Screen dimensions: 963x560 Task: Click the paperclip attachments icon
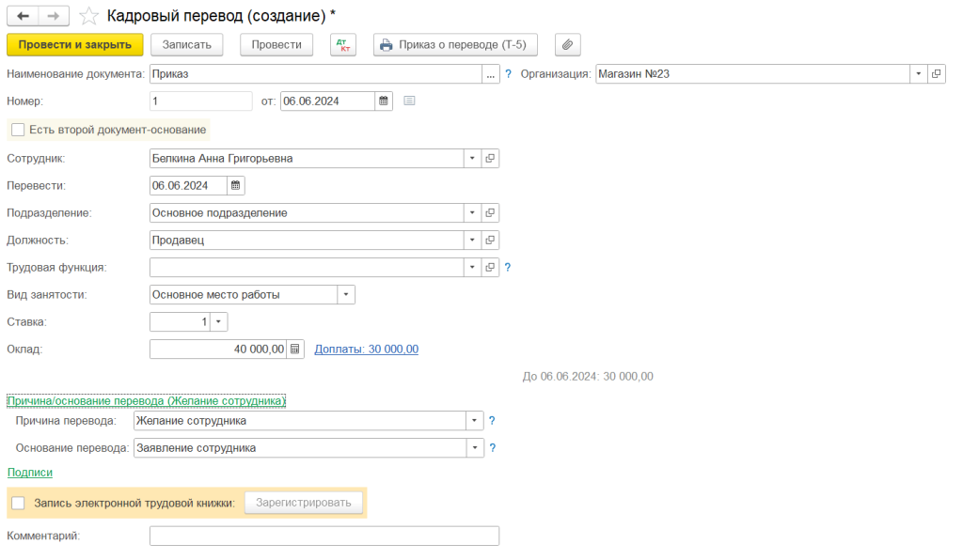coord(568,44)
